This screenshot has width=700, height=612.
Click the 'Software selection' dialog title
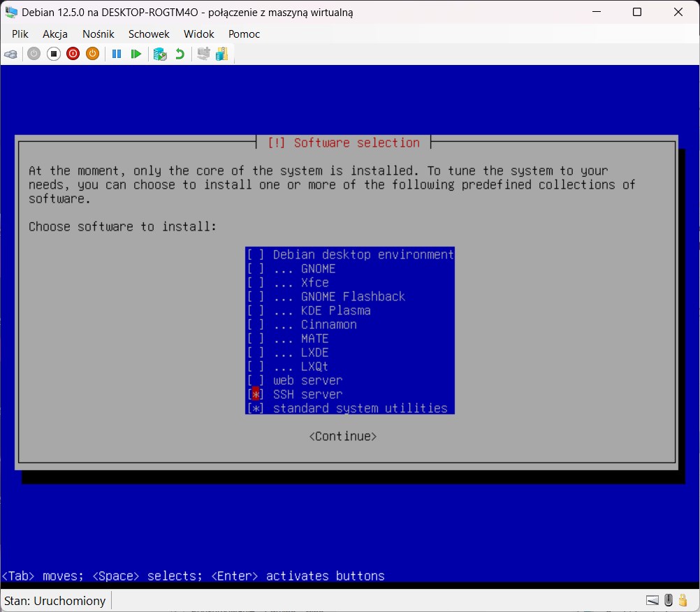pos(343,143)
